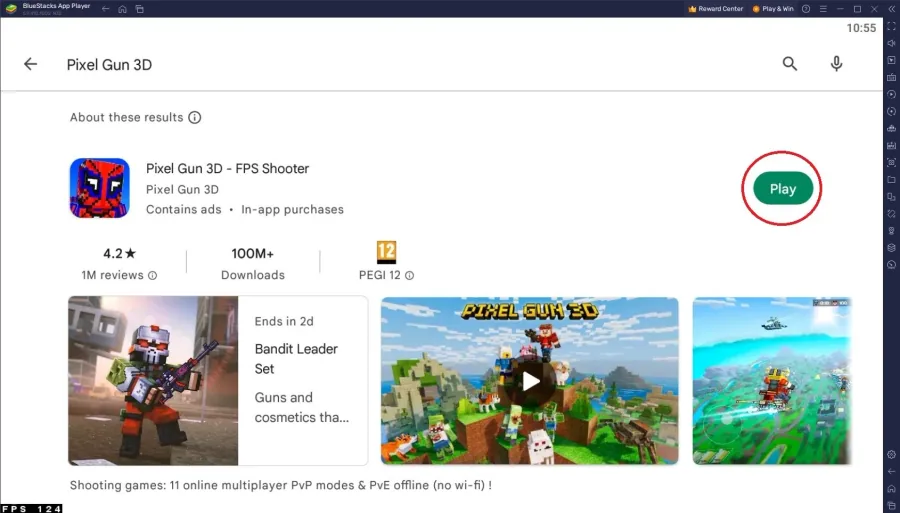Click the sidebar location pin icon
Image resolution: width=900 pixels, height=513 pixels.
(x=891, y=231)
